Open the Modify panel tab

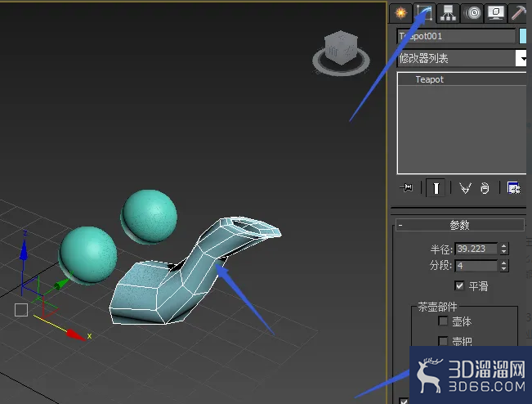click(424, 13)
